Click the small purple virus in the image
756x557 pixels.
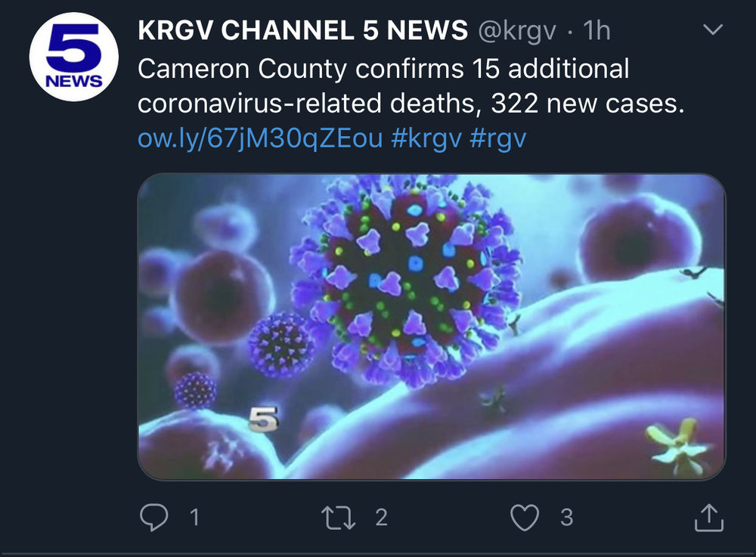281,345
